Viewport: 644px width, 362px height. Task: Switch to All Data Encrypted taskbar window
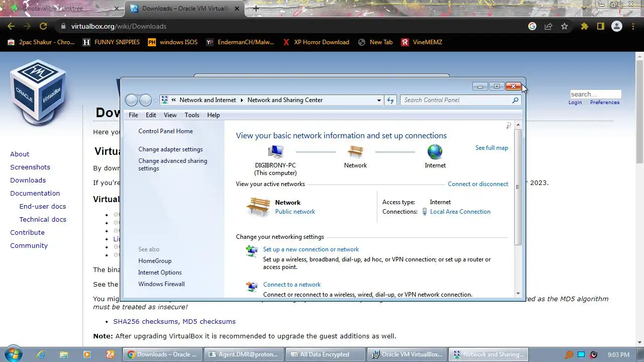pyautogui.click(x=325, y=354)
